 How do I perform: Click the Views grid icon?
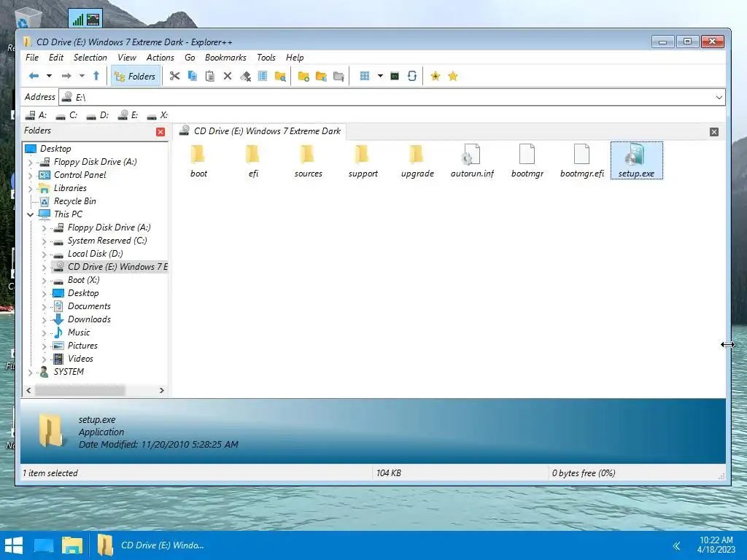pyautogui.click(x=365, y=76)
